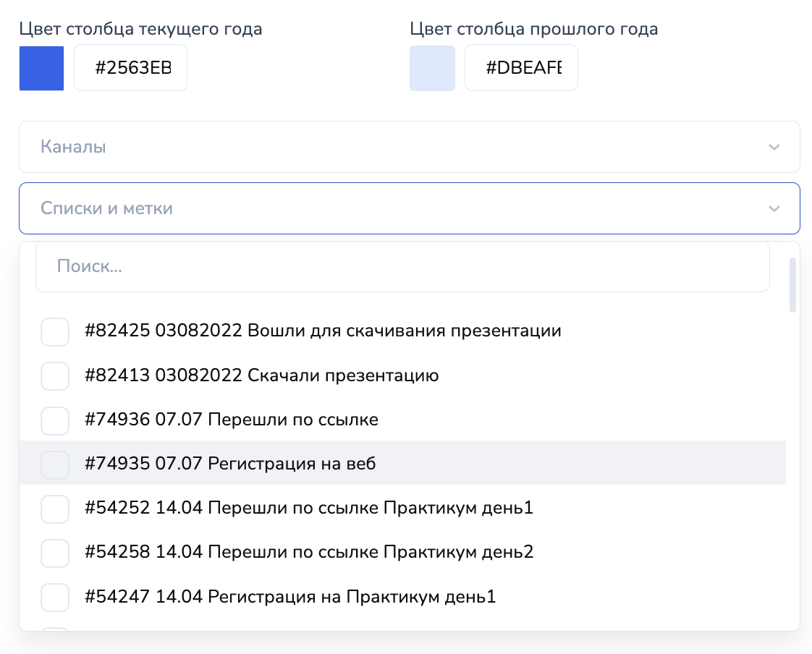Click the chevron arrow in Списки и метки field
The height and width of the screenshot is (654, 812).
coord(774,208)
